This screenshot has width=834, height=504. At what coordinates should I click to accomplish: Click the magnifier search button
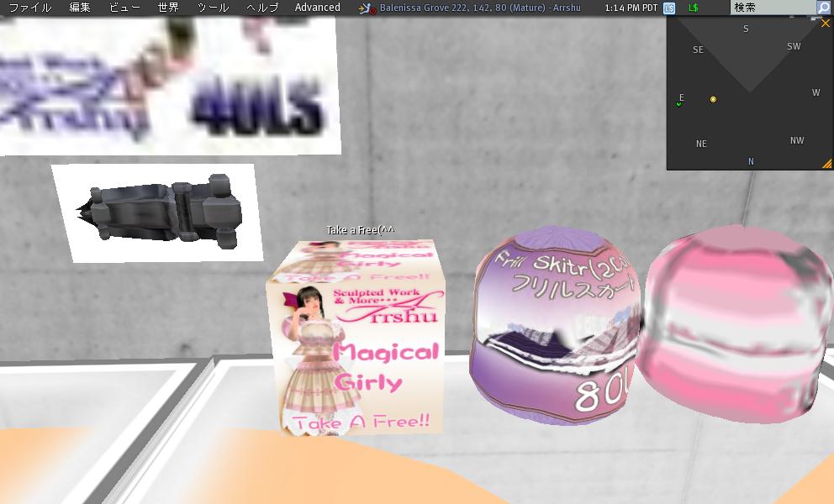[x=823, y=8]
